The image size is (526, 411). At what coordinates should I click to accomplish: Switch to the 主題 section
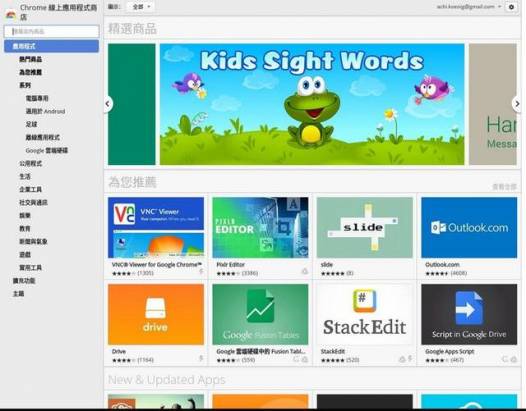click(x=18, y=294)
